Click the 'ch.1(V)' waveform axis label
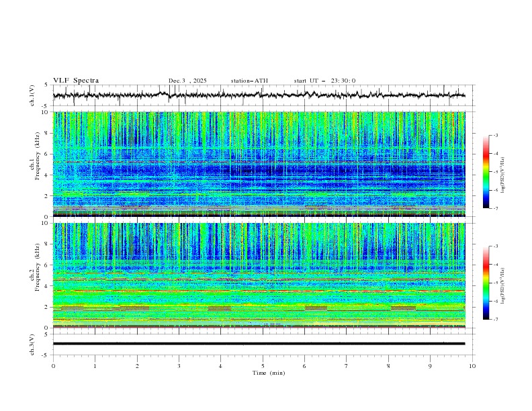The image size is (532, 411). tap(32, 95)
